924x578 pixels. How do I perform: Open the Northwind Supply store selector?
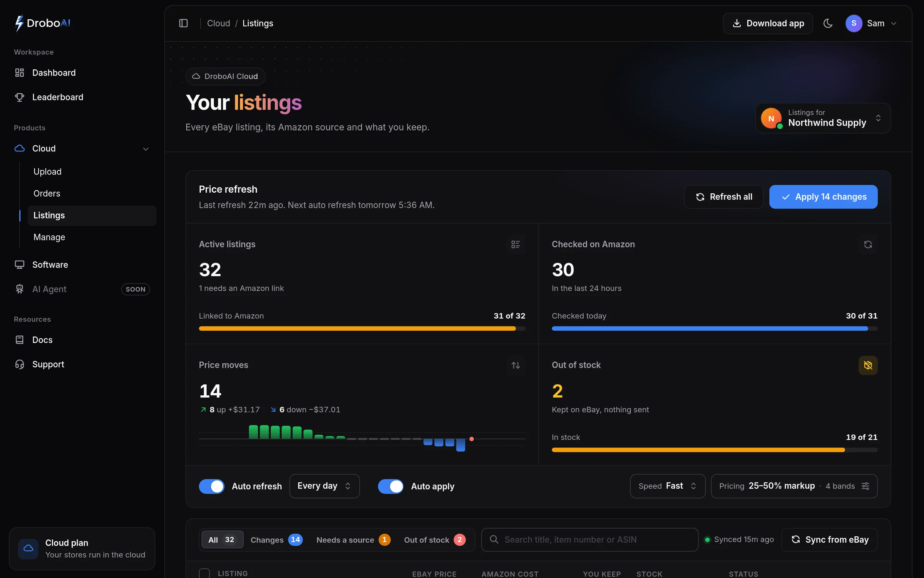(x=823, y=118)
